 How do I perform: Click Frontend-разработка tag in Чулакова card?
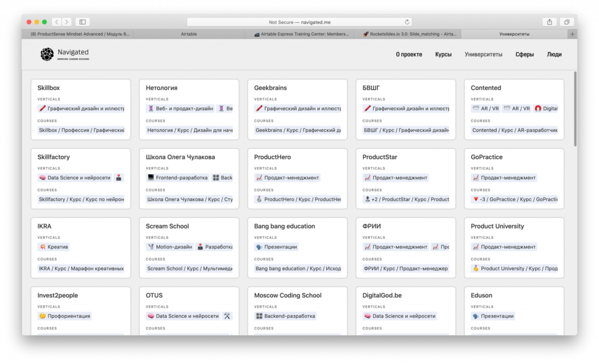point(178,178)
